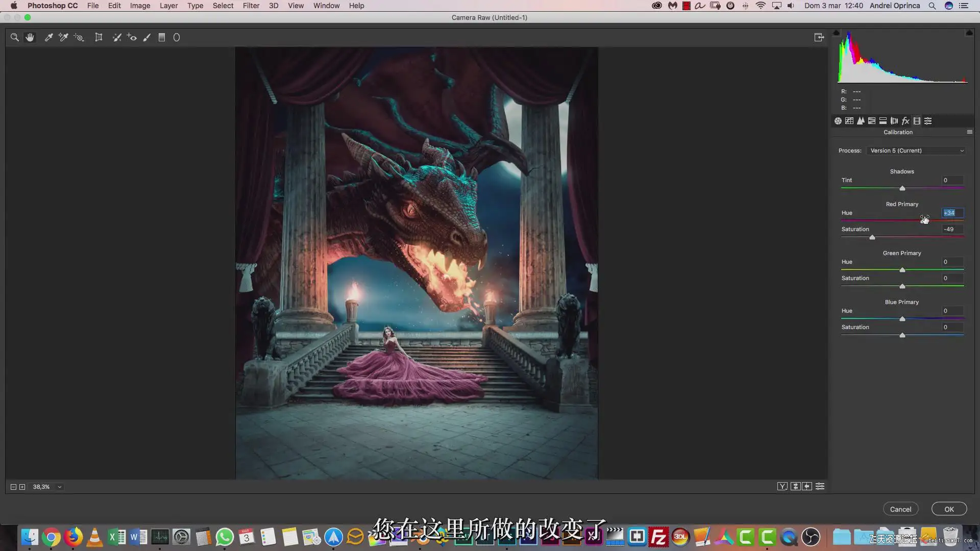Image resolution: width=980 pixels, height=551 pixels.
Task: Select the Zoom tool
Action: click(x=14, y=37)
